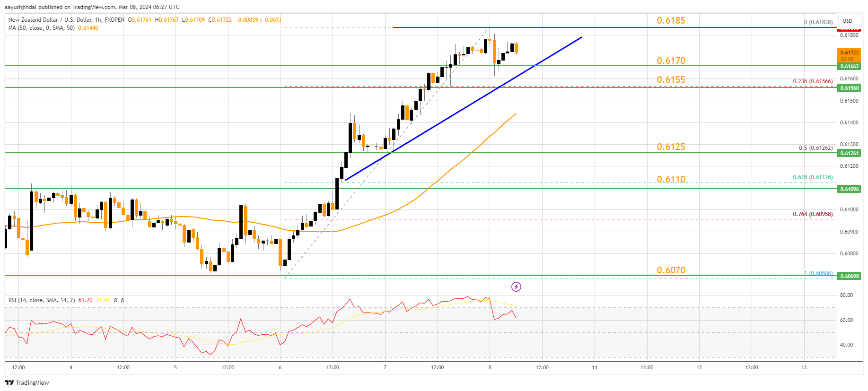The height and width of the screenshot is (391, 868).
Task: Click the USD currency label
Action: pyautogui.click(x=847, y=21)
